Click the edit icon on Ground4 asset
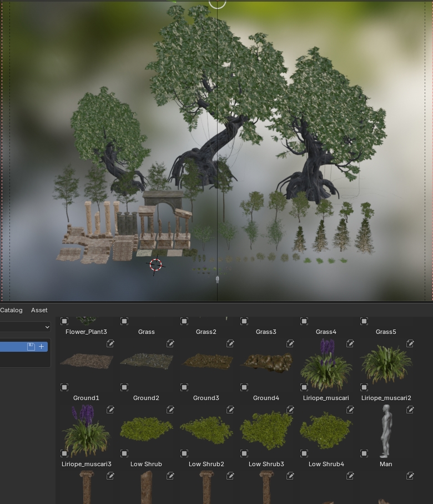433x504 pixels. [x=290, y=343]
